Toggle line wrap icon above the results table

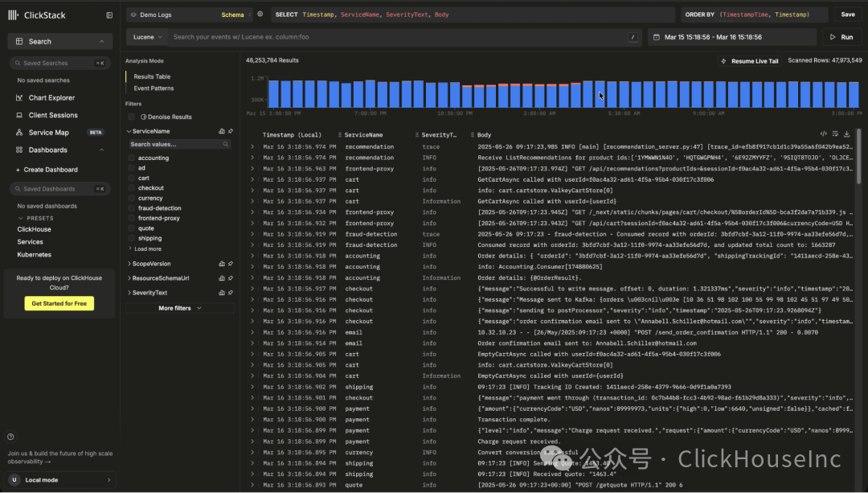point(835,134)
